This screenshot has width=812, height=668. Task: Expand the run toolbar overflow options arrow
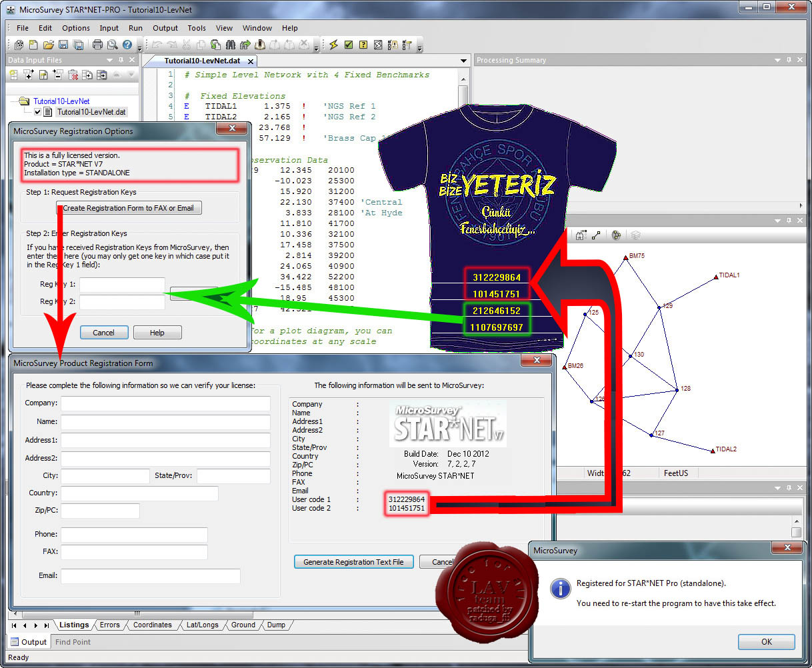419,48
